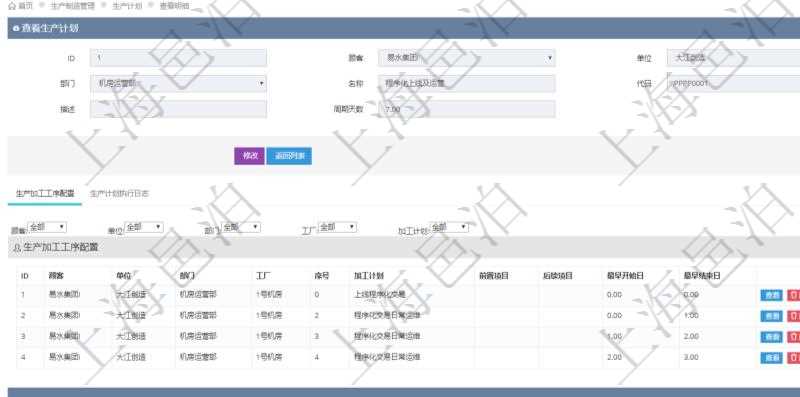Image resolution: width=800 pixels, height=397 pixels.
Task: Click the 生产计划 breadcrumb link
Action: pyautogui.click(x=127, y=6)
